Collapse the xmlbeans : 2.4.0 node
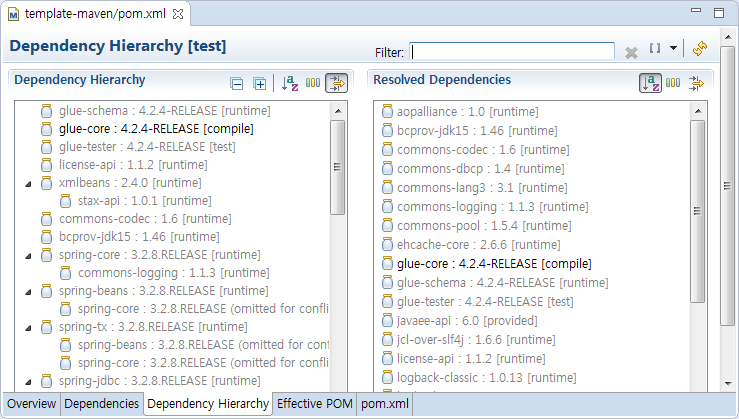Screen dimensions: 739x419 (28, 184)
